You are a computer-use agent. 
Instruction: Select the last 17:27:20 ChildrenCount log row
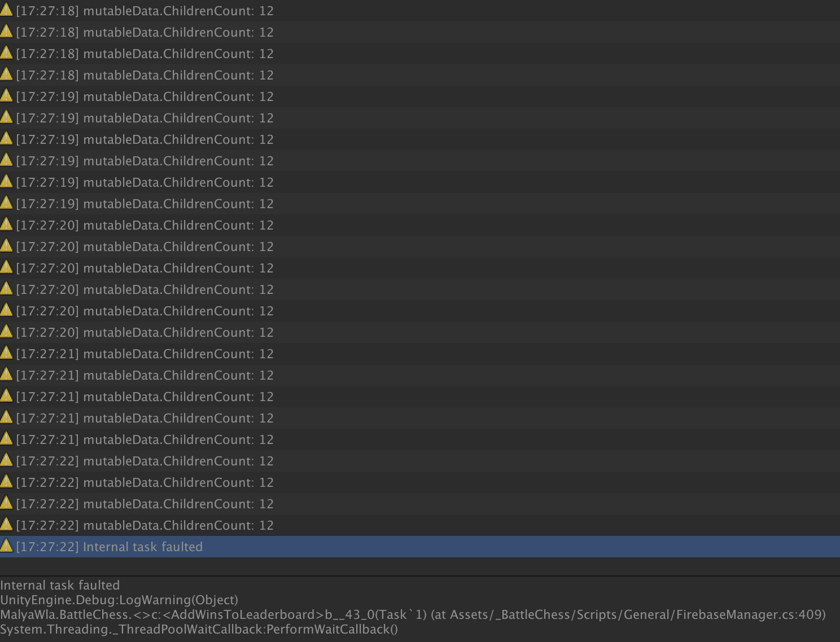[x=141, y=332]
